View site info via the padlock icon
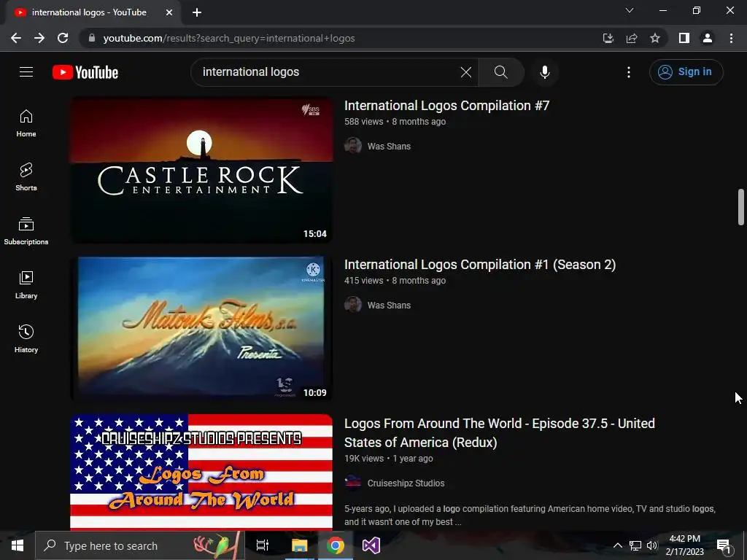Viewport: 747px width, 560px height. tap(92, 38)
